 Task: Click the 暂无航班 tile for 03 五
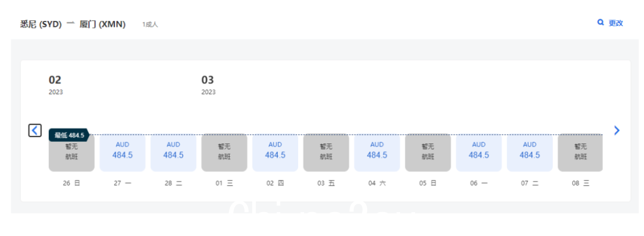(x=326, y=153)
